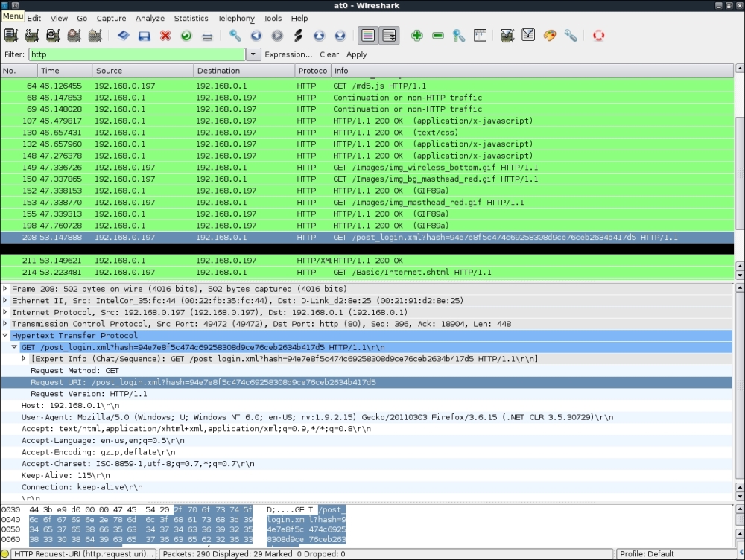Expand the Internet Protocol tree node
The image size is (745, 560).
[5, 312]
